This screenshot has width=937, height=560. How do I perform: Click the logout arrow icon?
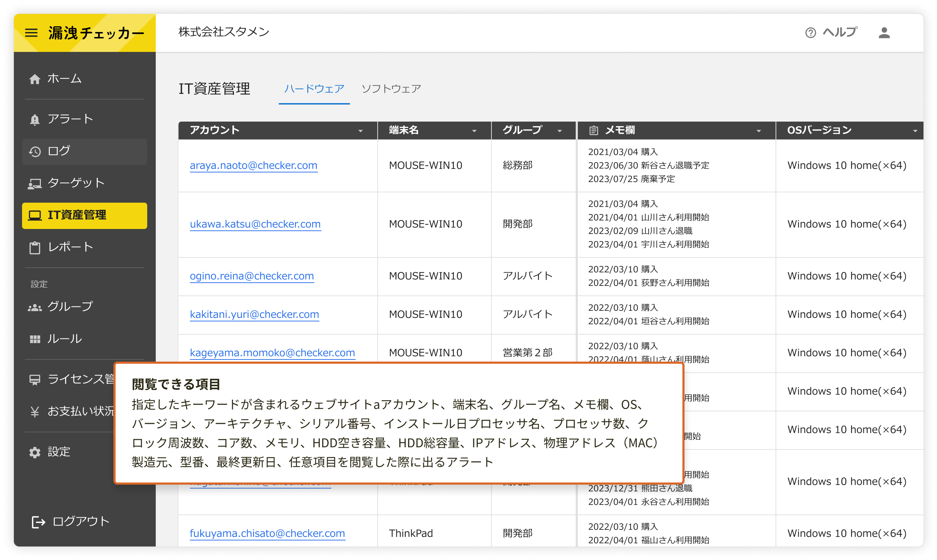click(x=38, y=522)
